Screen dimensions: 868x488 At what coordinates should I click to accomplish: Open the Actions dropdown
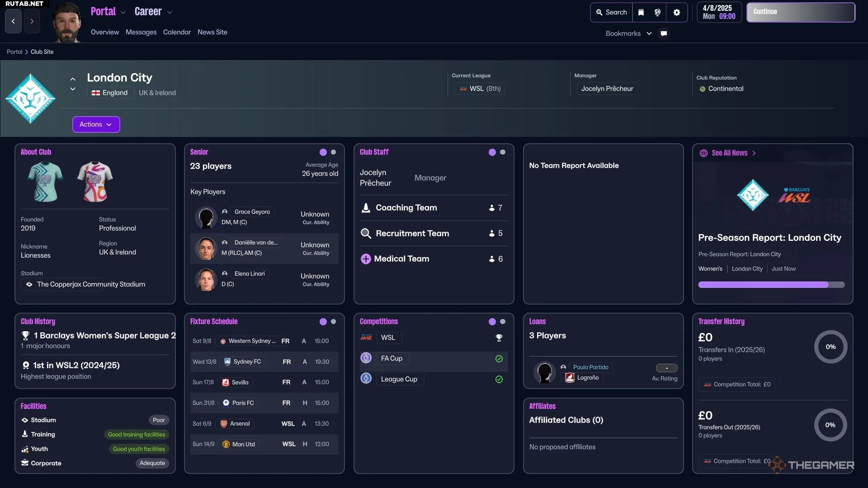click(96, 124)
